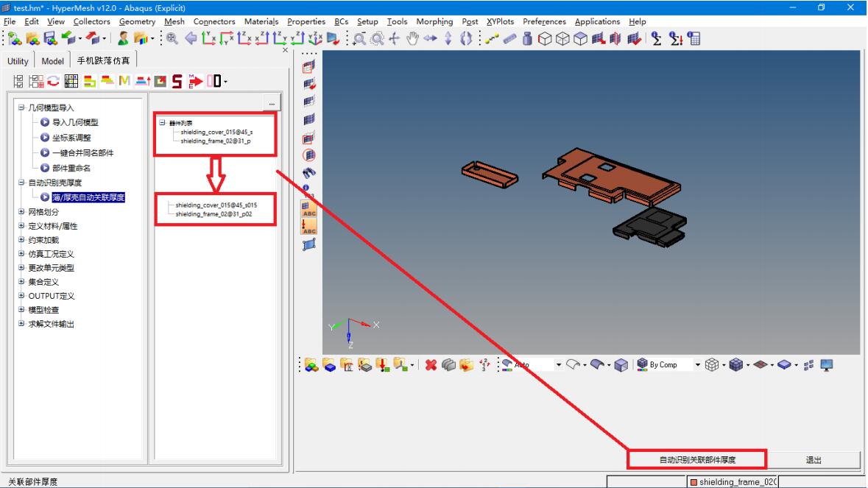Switch to the Model tab

click(x=52, y=61)
